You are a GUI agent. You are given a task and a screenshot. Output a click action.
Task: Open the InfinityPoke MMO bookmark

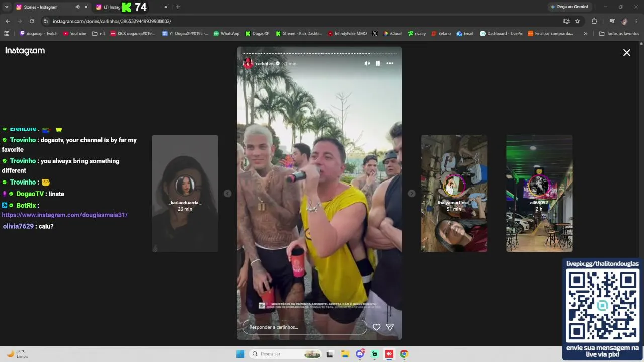point(347,34)
